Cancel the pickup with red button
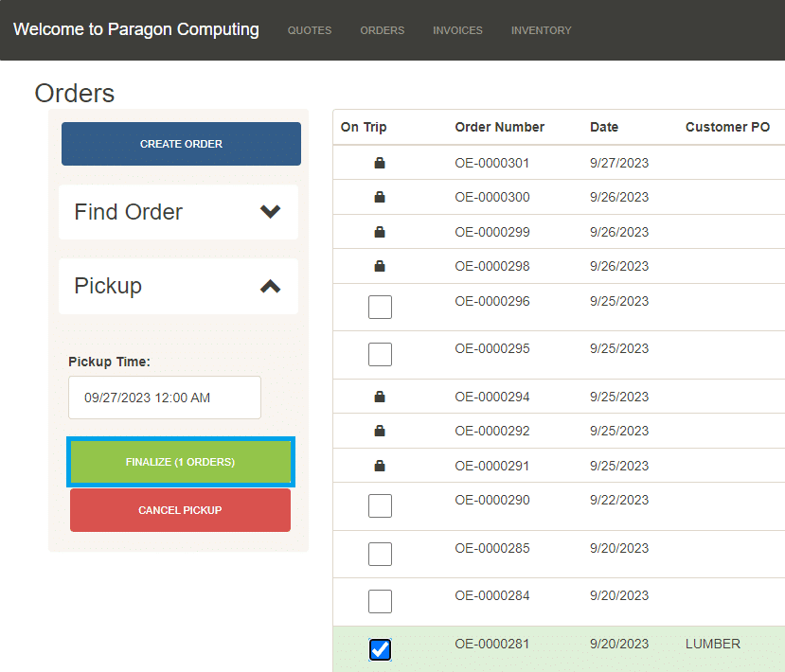 180,510
